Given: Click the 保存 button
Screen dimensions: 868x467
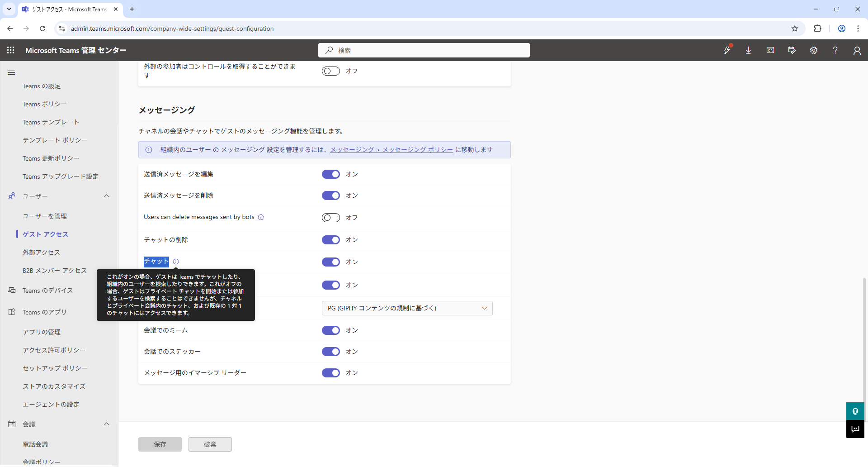Looking at the screenshot, I should click(160, 444).
